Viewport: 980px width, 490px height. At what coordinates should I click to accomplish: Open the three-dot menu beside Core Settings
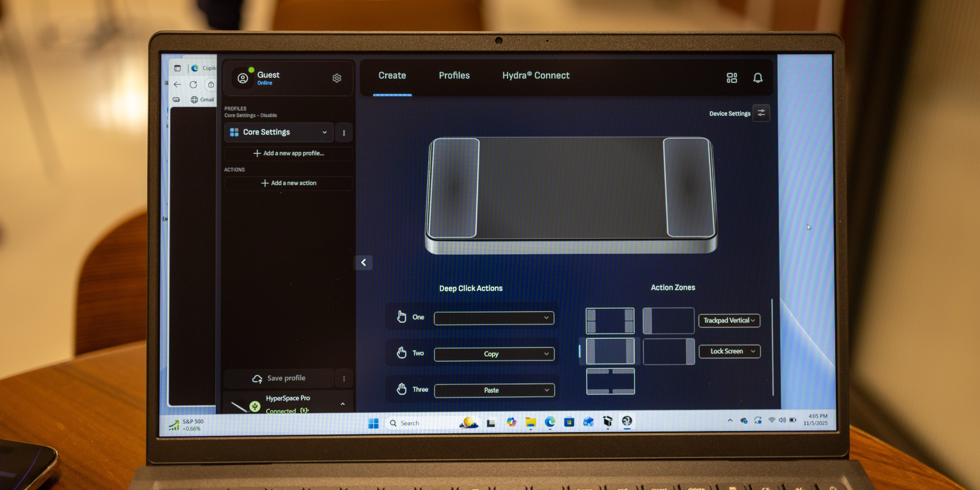pyautogui.click(x=343, y=133)
